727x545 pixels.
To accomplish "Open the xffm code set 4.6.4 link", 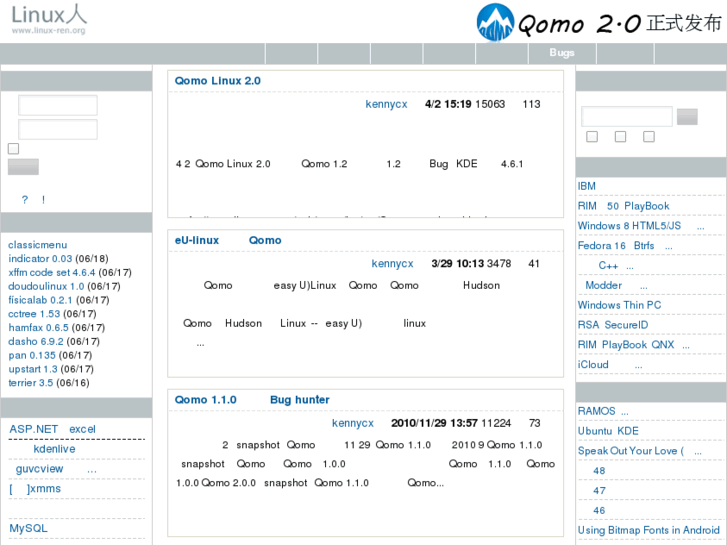I will (51, 273).
